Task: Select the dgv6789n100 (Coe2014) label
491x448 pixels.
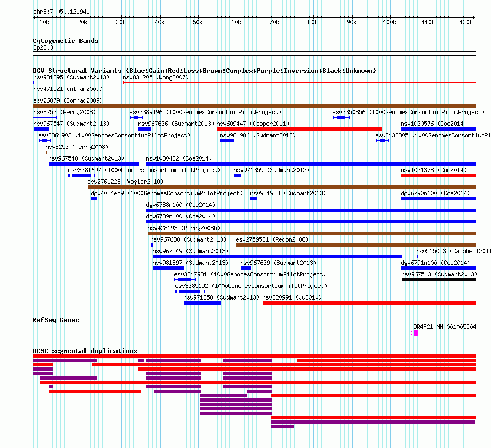Action: [x=180, y=216]
